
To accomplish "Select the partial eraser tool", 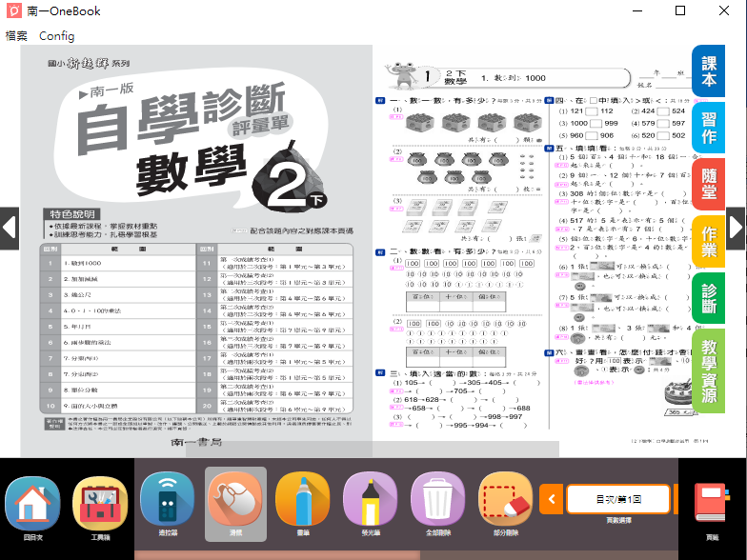I will 506,506.
